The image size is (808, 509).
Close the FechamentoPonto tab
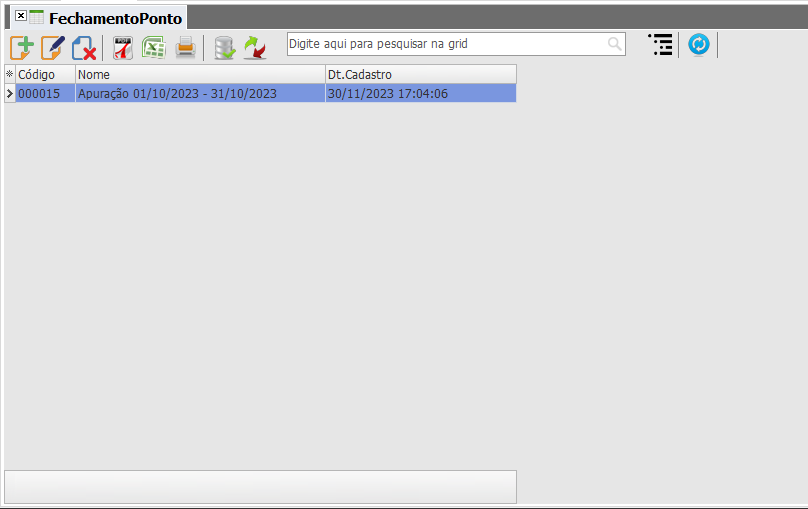point(21,16)
